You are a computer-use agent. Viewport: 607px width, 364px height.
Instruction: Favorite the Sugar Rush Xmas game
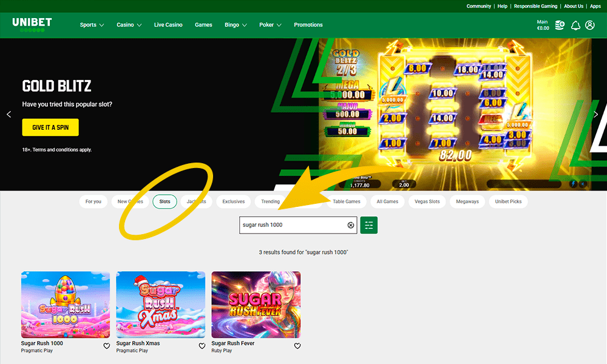202,346
